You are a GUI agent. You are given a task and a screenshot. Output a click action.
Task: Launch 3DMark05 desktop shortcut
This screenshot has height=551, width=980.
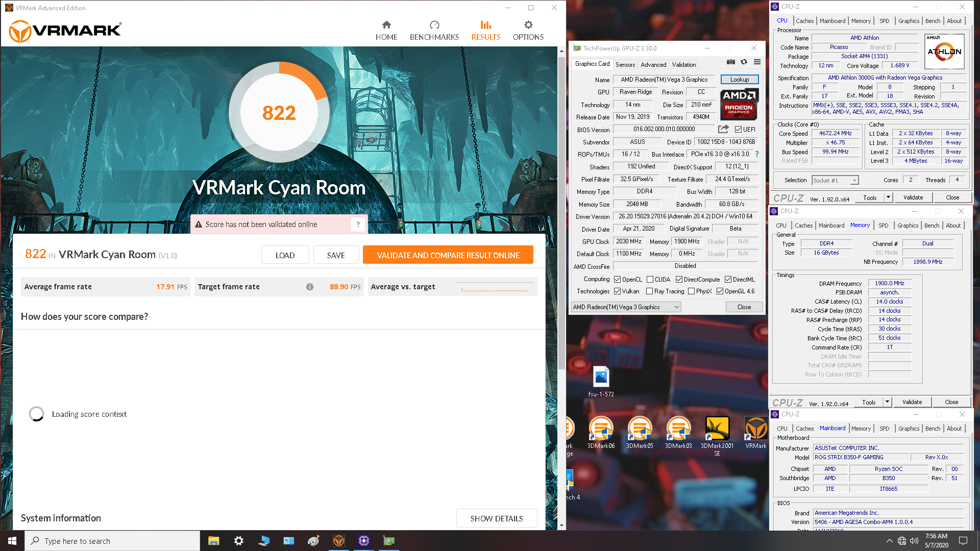pos(640,432)
